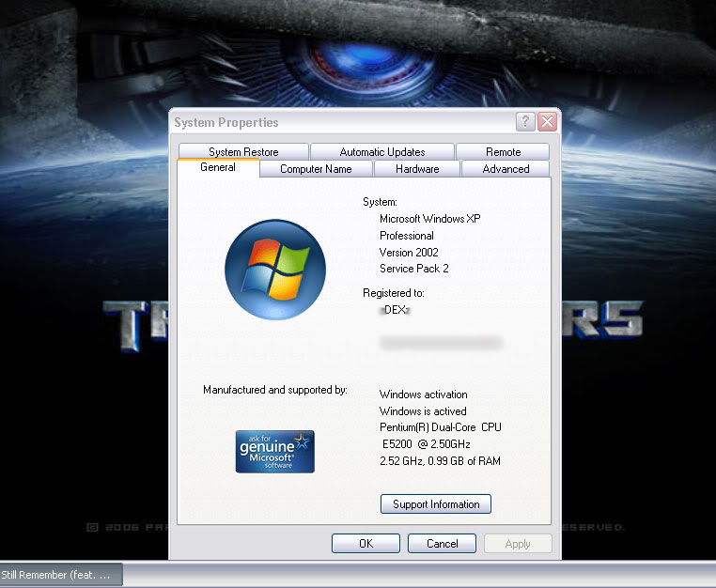Click the 'Service Pack 2' text
Viewport: 716px width, 588px height.
coord(414,269)
